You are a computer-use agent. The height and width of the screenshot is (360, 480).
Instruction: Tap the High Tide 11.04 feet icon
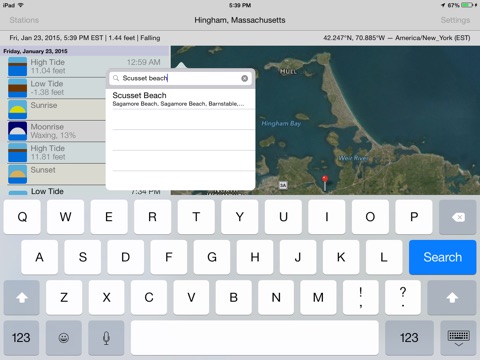(17, 66)
